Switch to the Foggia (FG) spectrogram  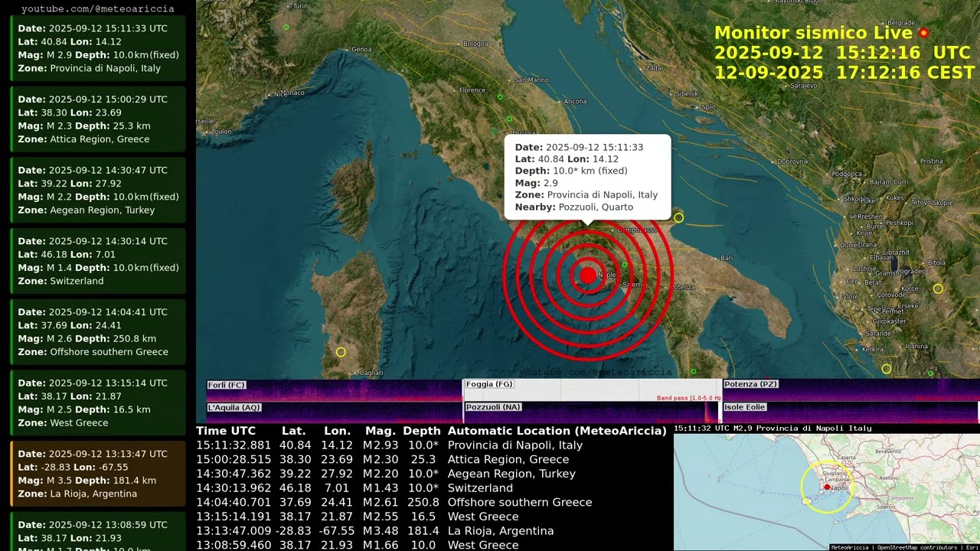click(x=592, y=390)
